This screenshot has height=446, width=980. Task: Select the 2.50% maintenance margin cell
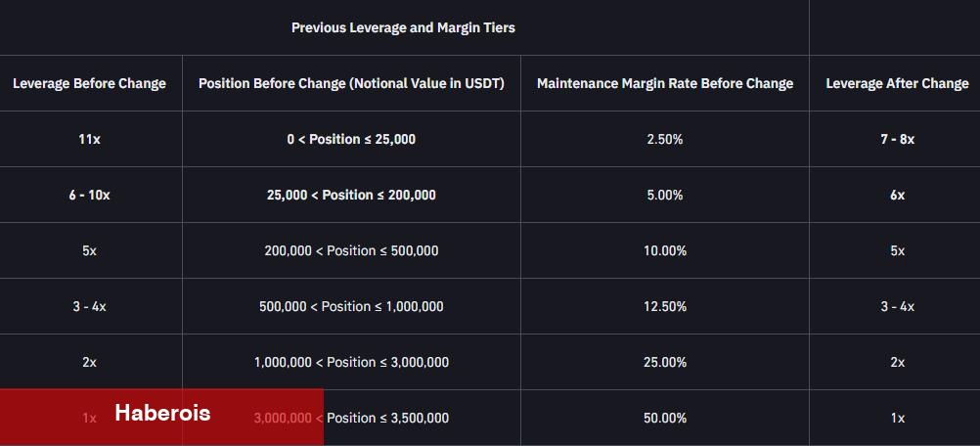tap(665, 139)
